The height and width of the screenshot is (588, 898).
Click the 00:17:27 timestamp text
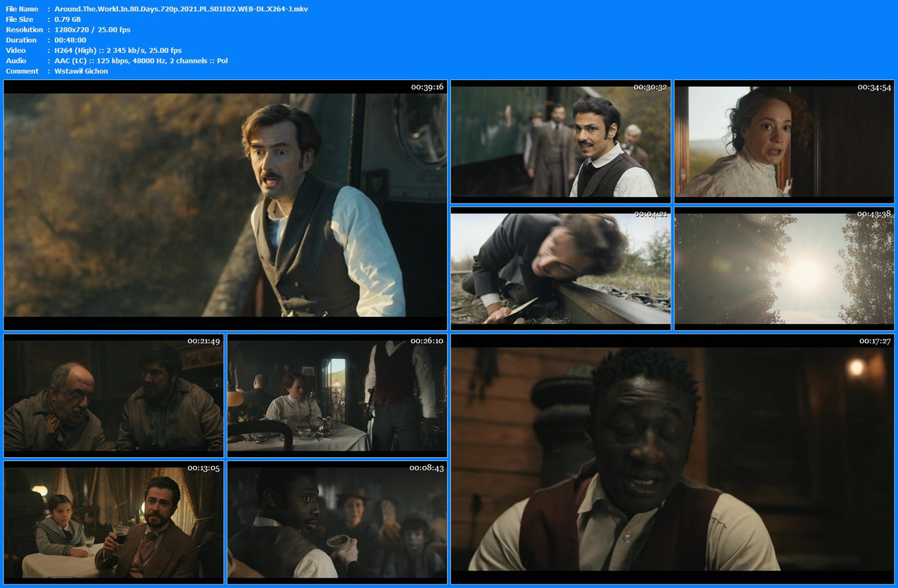pos(874,340)
